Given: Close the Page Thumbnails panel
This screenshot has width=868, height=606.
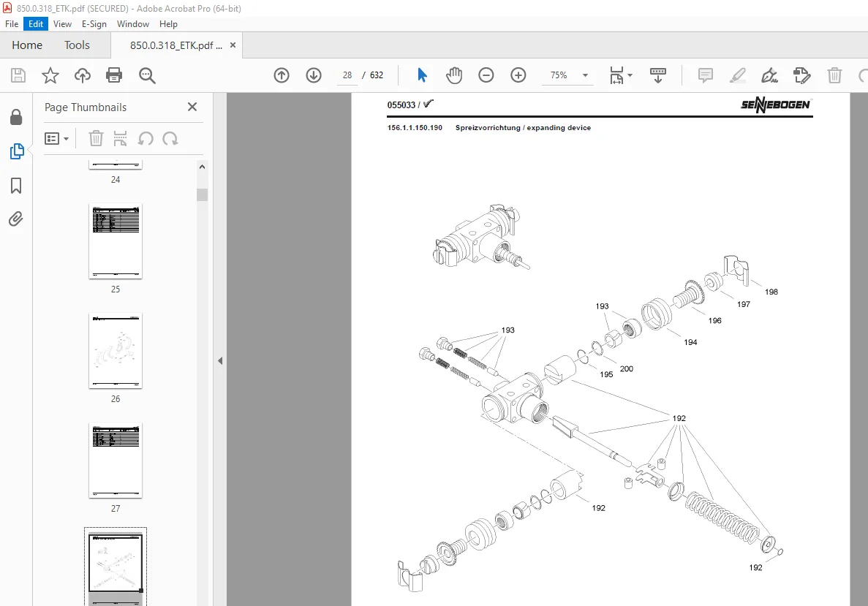Looking at the screenshot, I should click(x=192, y=107).
